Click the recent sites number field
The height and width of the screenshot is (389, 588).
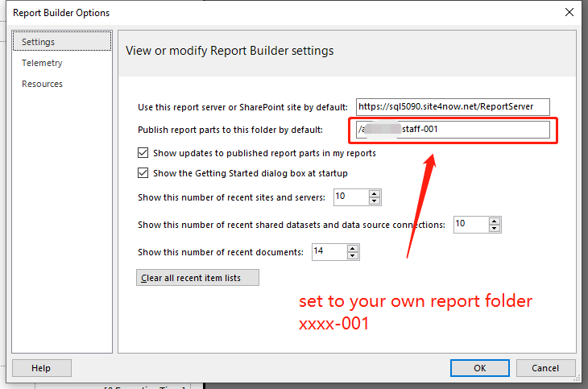(x=348, y=197)
